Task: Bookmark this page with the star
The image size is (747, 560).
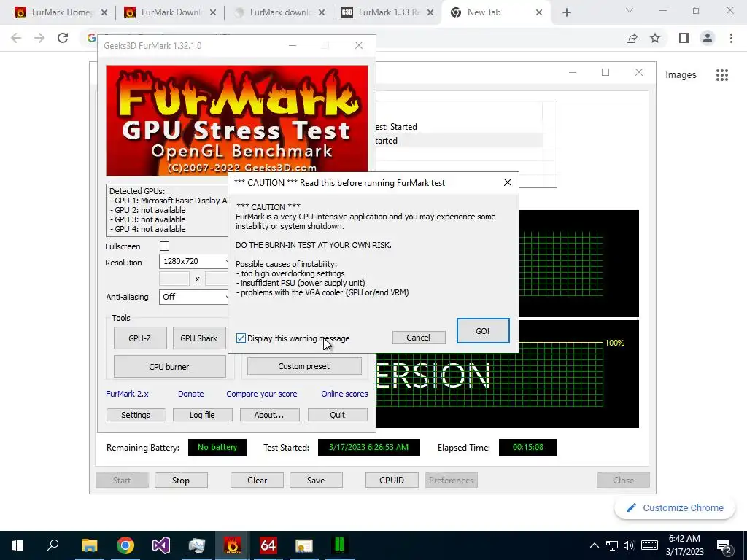Action: (655, 38)
